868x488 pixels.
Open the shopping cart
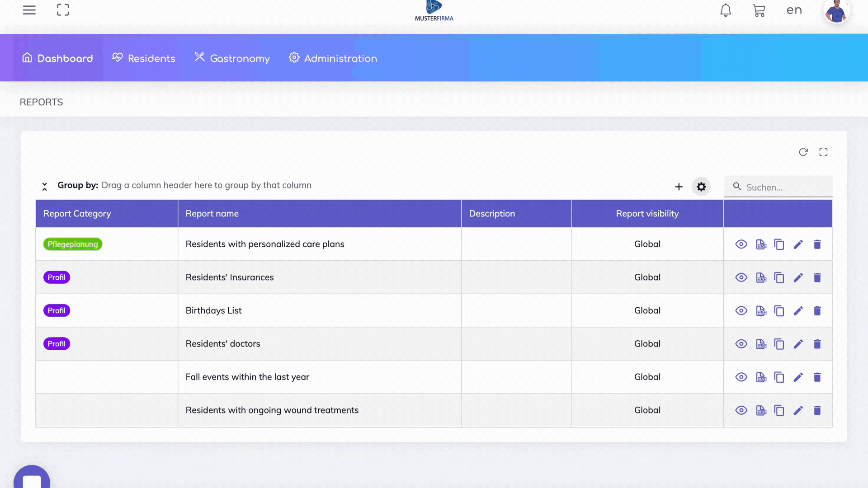click(759, 10)
